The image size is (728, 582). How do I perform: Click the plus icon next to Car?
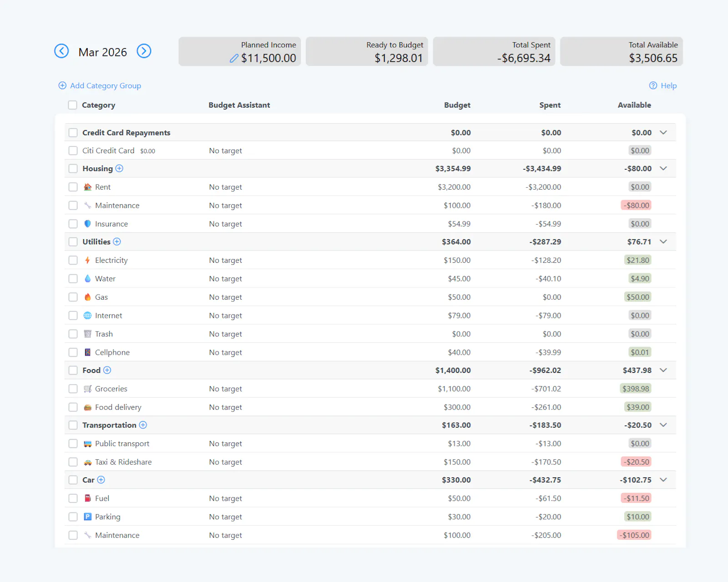[101, 480]
